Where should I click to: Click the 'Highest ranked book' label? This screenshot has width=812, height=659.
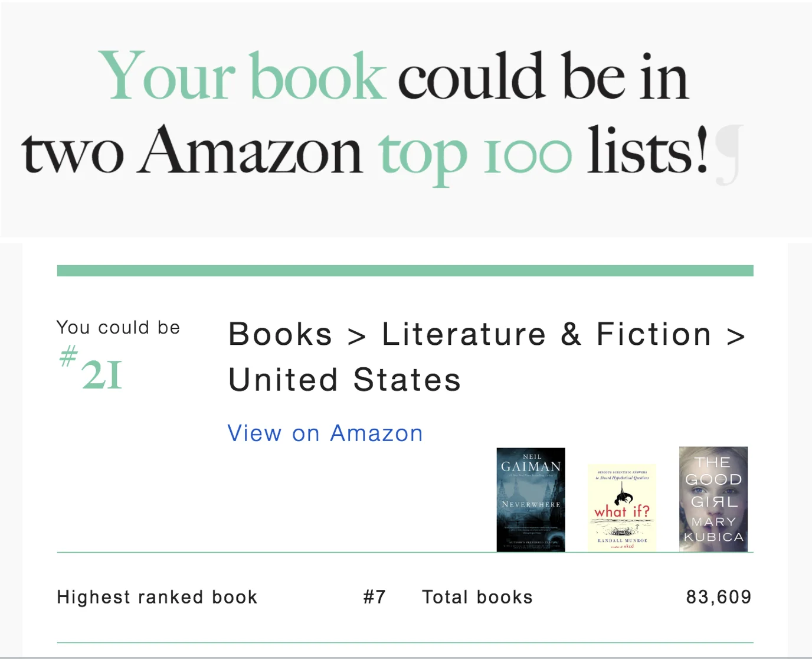[x=157, y=597]
